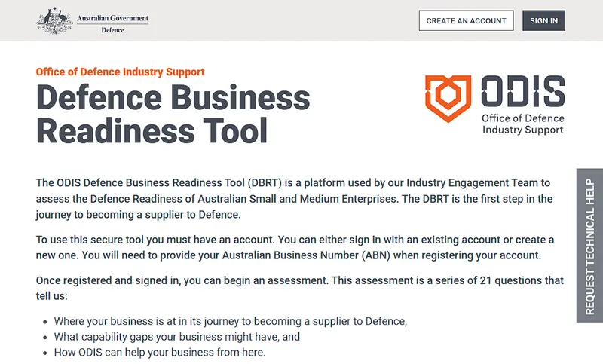Click the Create an Account button

pos(466,21)
